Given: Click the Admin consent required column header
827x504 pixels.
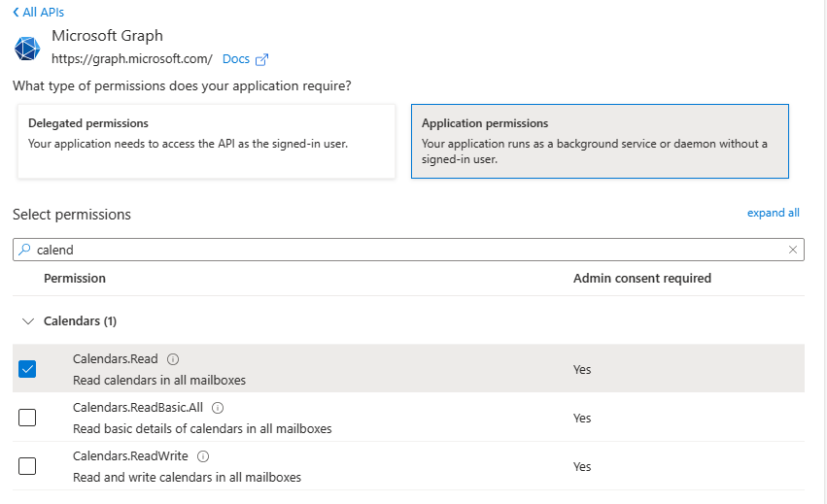Looking at the screenshot, I should coord(642,279).
